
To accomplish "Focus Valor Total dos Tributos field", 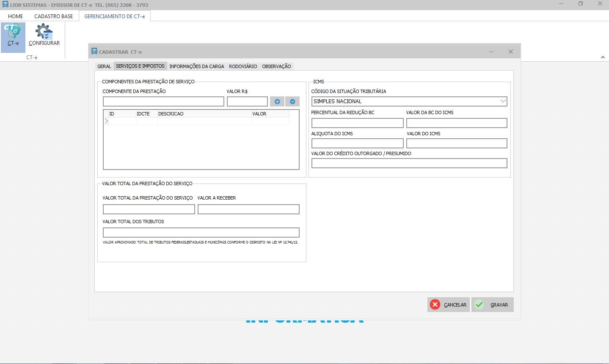I will (201, 233).
